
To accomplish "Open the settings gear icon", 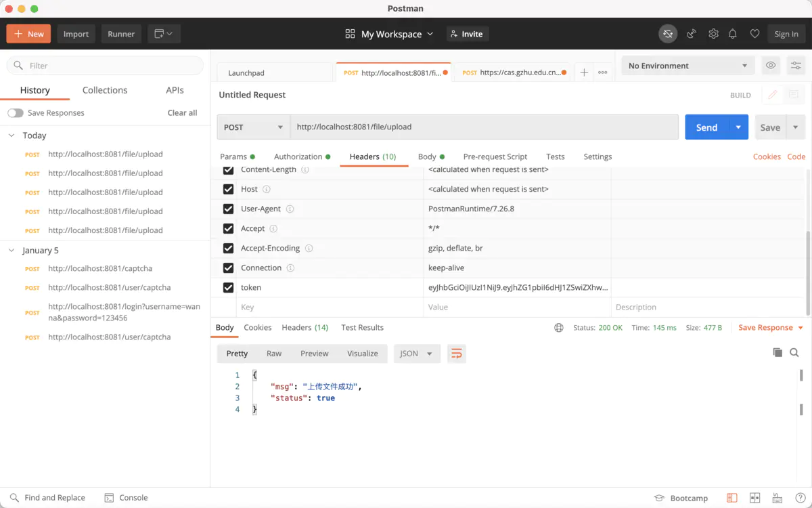I will (713, 34).
